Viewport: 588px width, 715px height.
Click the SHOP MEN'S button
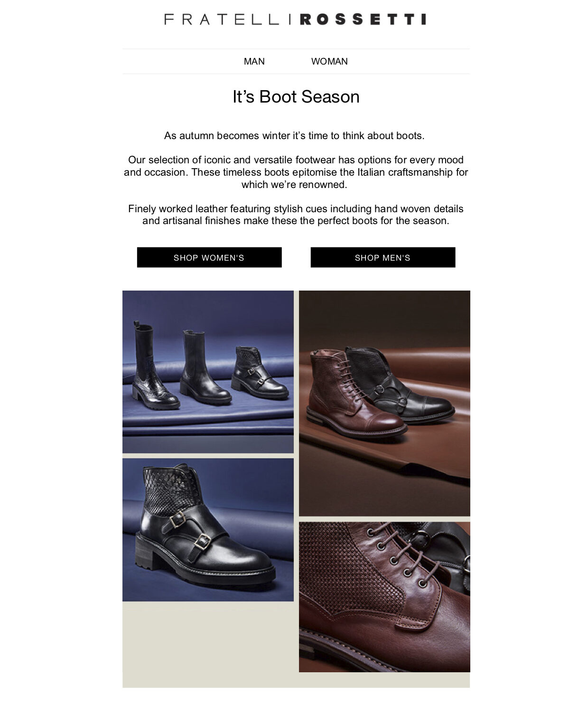pos(383,257)
